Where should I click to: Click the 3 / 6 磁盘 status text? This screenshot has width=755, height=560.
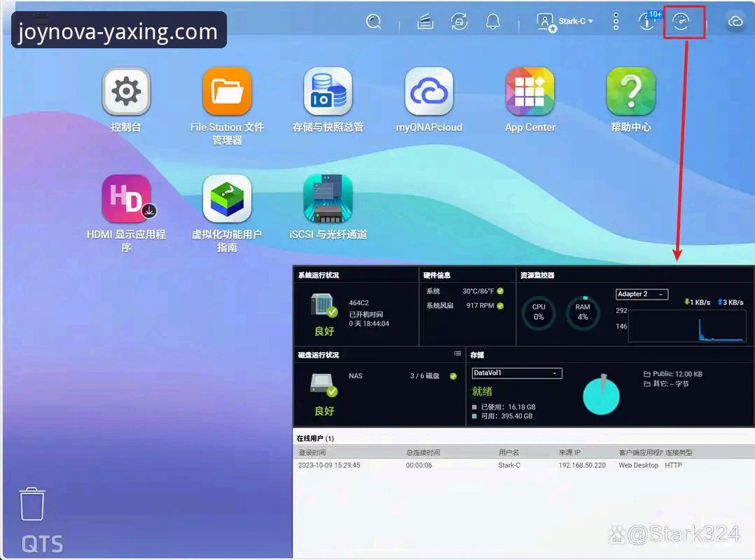(x=424, y=376)
